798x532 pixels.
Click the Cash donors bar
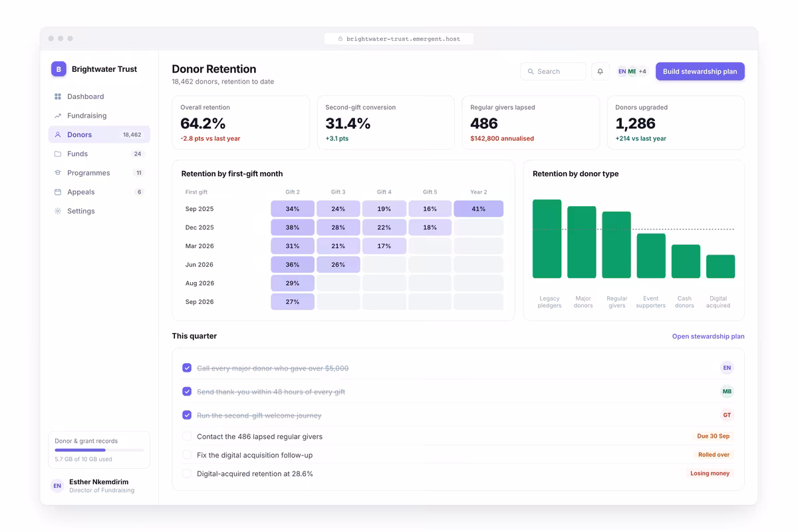tap(686, 261)
